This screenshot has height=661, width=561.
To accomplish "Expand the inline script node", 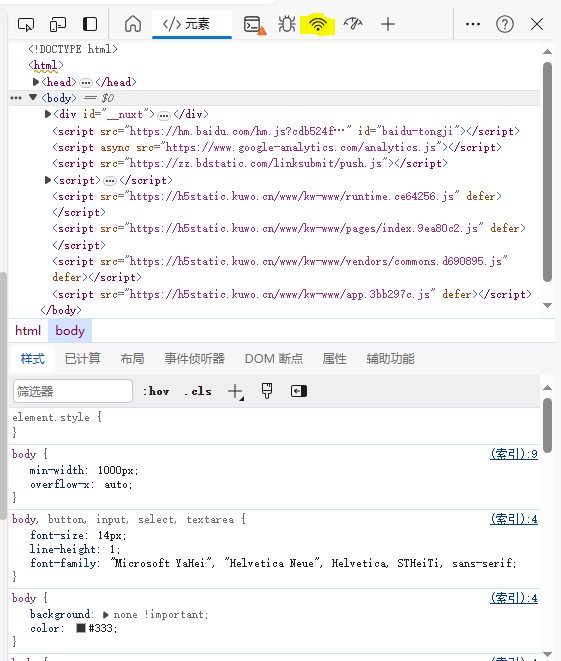I will click(48, 180).
